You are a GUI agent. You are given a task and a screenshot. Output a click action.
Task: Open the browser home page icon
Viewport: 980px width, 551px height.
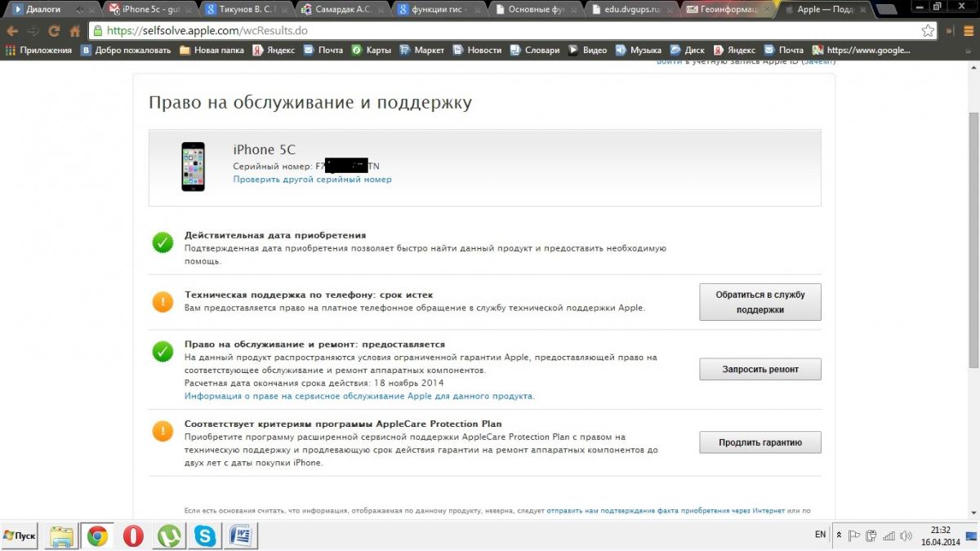74,31
